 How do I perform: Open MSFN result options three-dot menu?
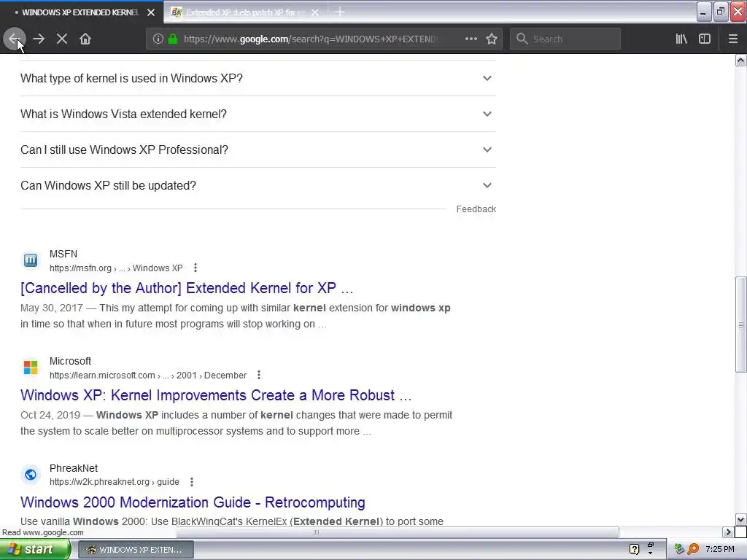(196, 268)
